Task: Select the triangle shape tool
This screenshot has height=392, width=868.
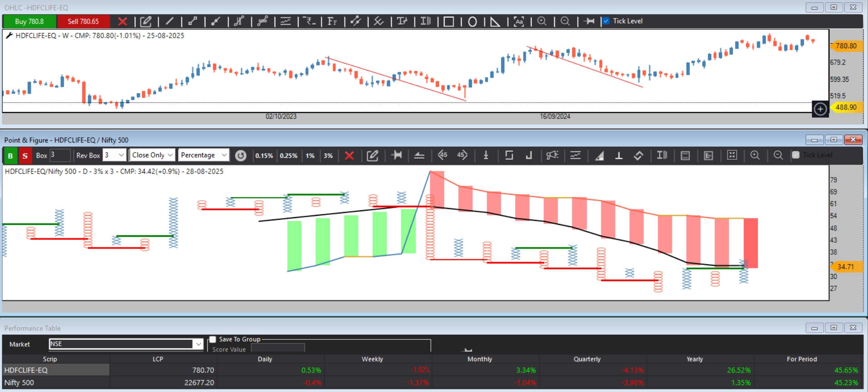Action: (x=495, y=21)
